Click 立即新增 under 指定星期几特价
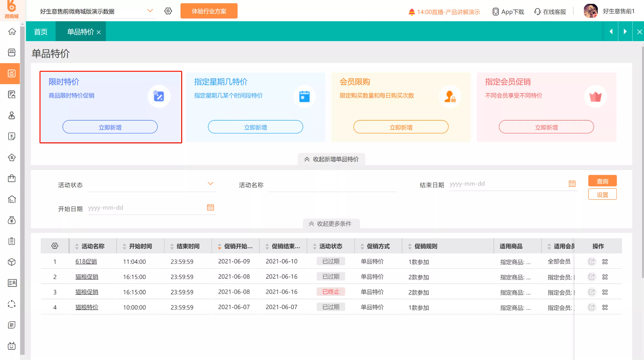Image resolution: width=644 pixels, height=360 pixels. (256, 127)
